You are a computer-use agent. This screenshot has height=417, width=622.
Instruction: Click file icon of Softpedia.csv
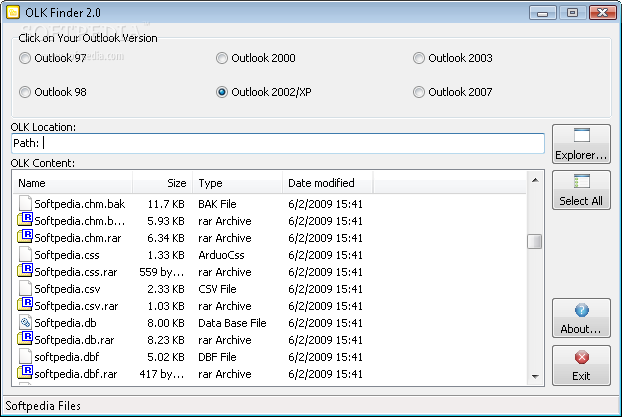[25, 288]
